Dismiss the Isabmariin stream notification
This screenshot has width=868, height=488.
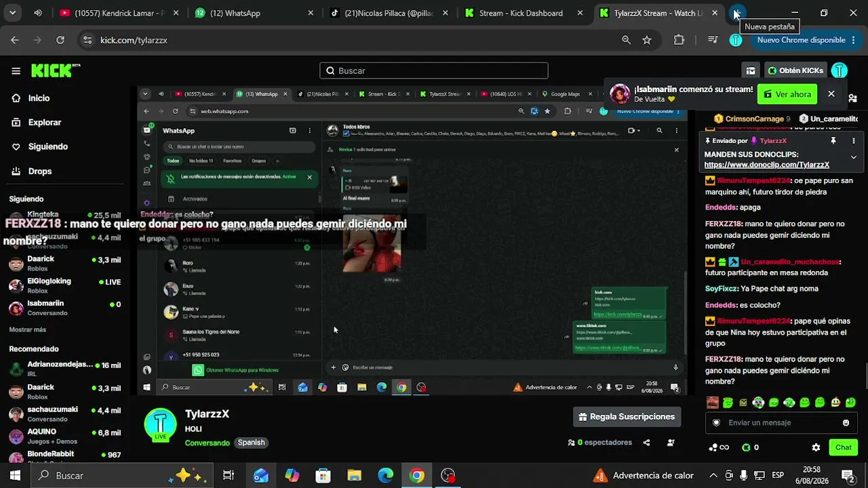[831, 94]
